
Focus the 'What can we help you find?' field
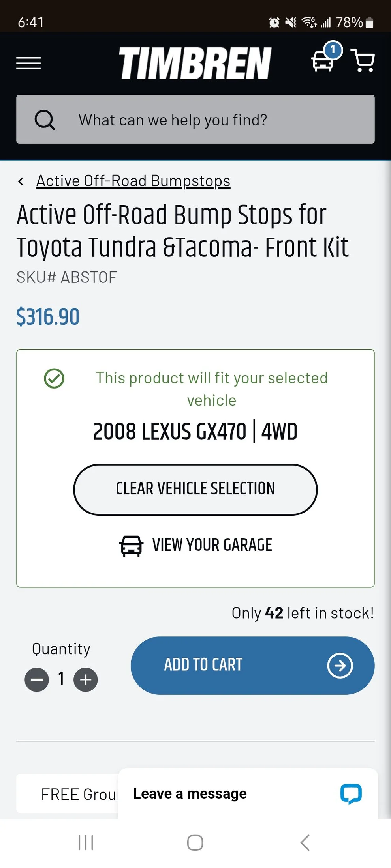(195, 119)
